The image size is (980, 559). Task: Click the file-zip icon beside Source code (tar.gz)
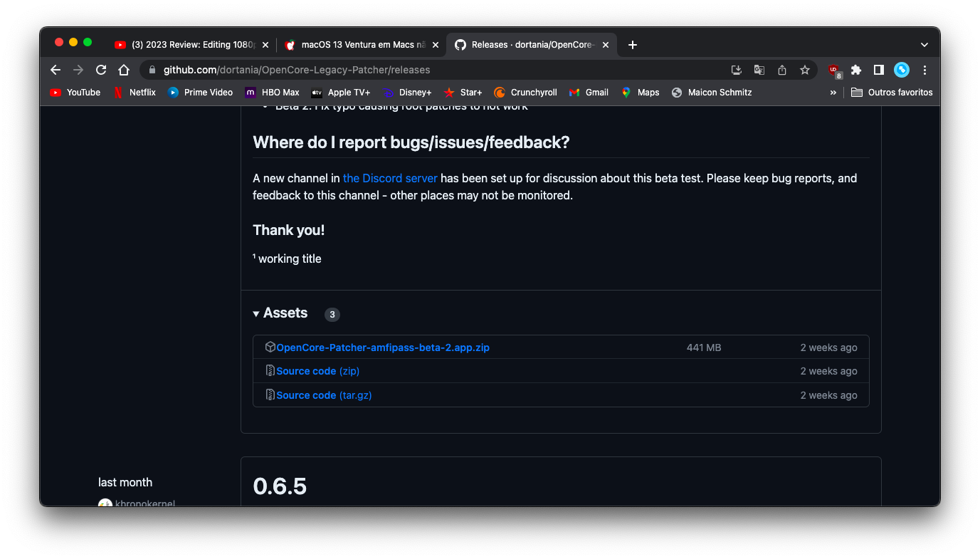click(x=270, y=395)
